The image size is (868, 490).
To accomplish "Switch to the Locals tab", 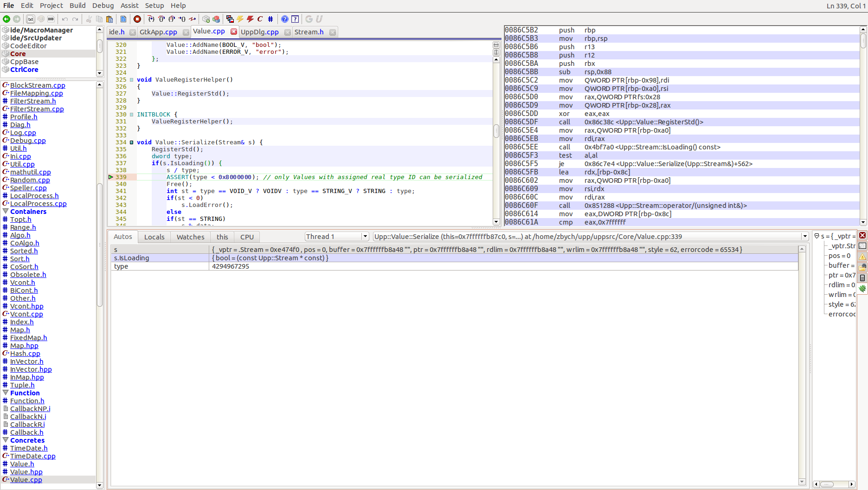I will 154,237.
